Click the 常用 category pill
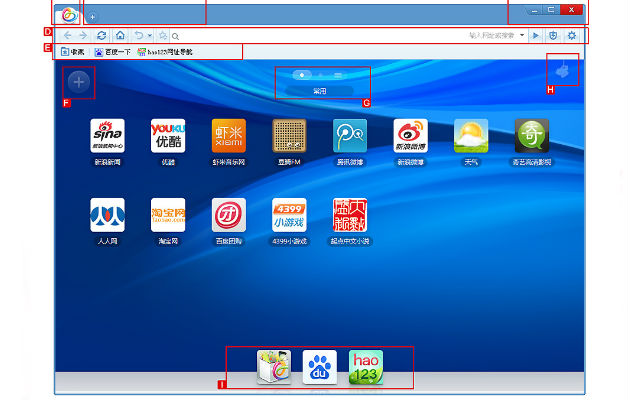The image size is (630, 400). click(320, 91)
